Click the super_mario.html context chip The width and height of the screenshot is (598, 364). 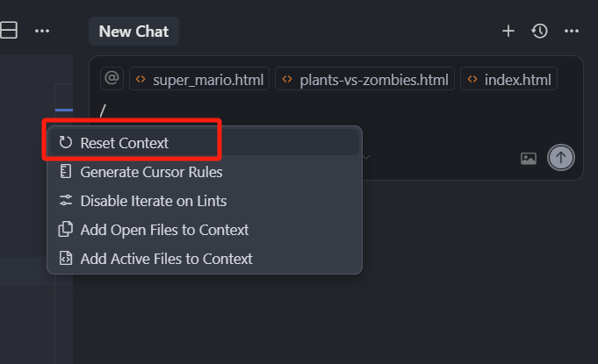point(199,79)
